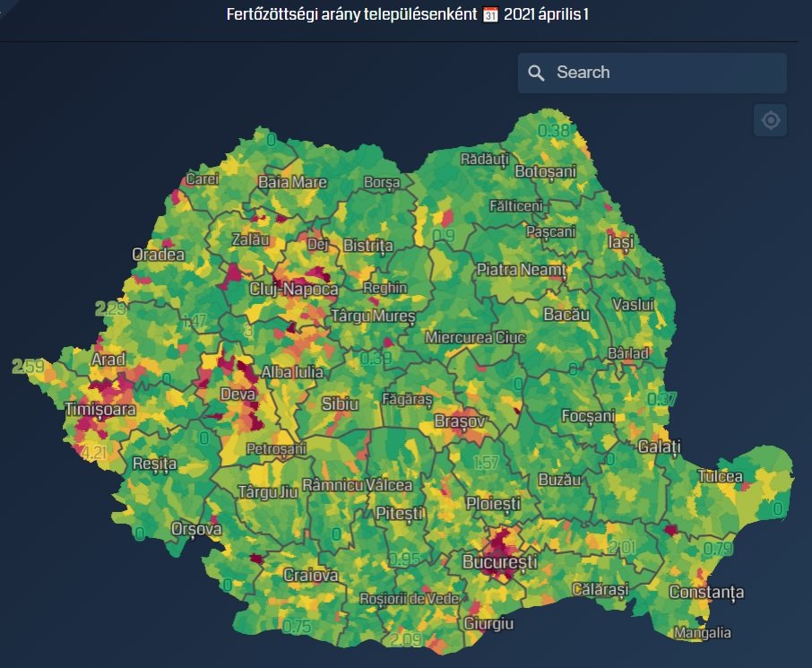Image resolution: width=812 pixels, height=668 pixels.
Task: Select Timișoara on the map
Action: [100, 410]
